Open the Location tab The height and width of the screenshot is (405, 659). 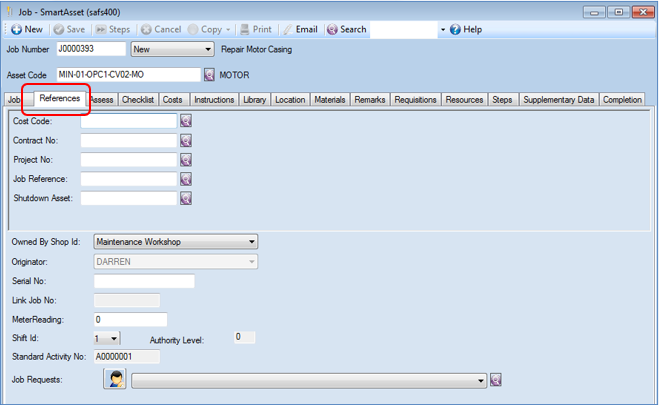coord(290,100)
